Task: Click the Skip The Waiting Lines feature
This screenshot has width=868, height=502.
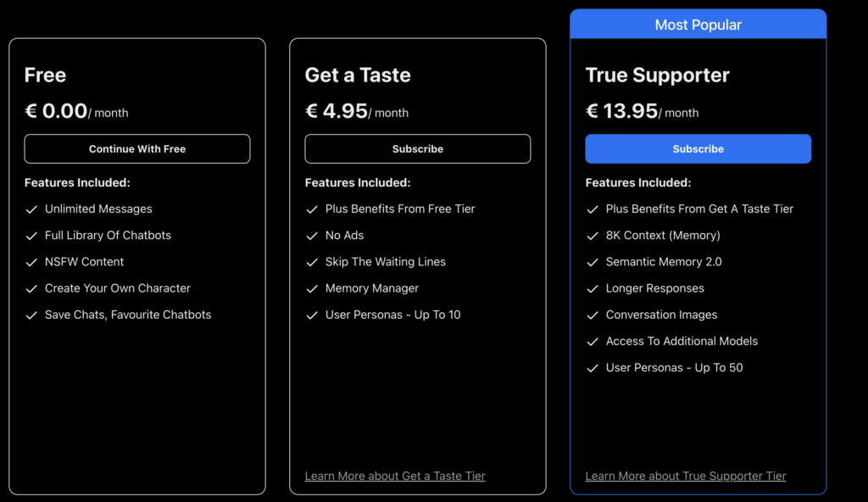Action: [385, 262]
